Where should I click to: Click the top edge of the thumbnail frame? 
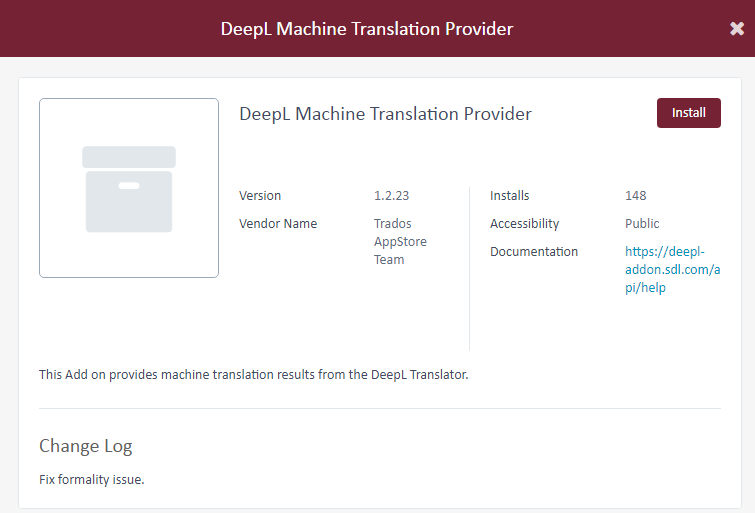tap(129, 99)
